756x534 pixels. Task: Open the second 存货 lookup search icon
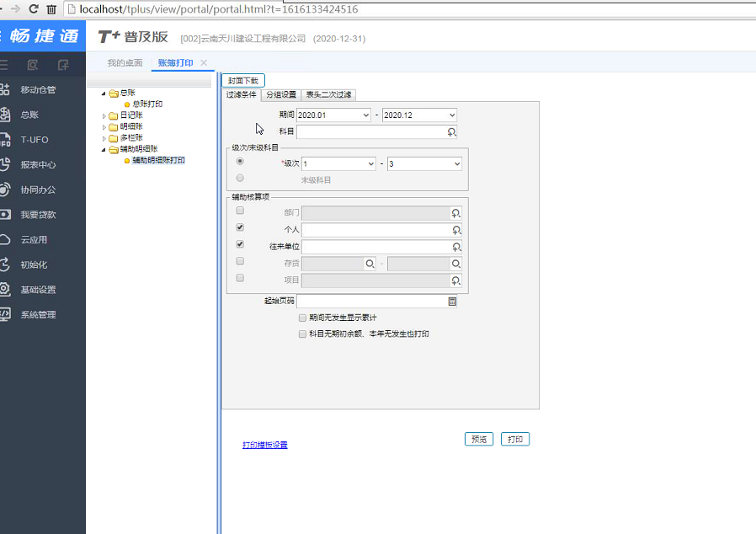pyautogui.click(x=455, y=264)
